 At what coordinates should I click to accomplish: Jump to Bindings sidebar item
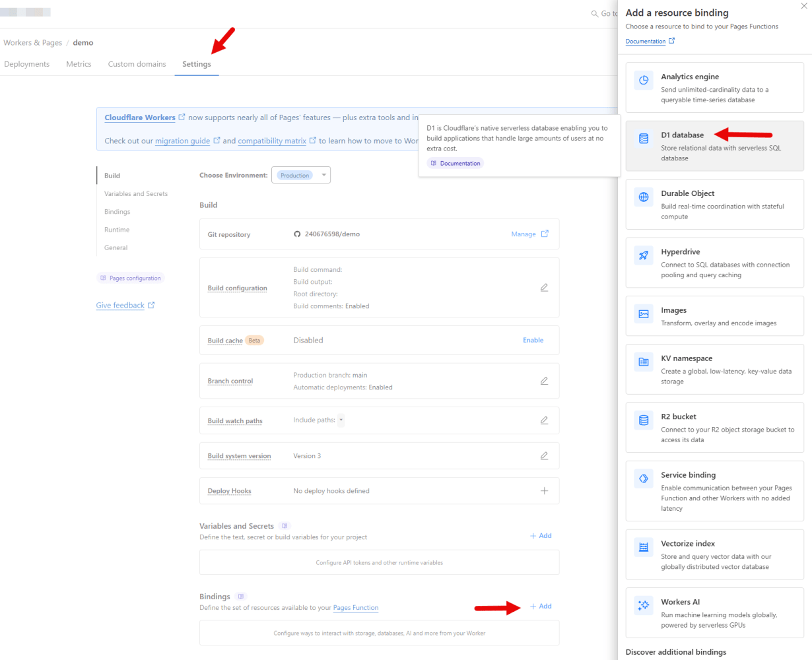point(117,212)
